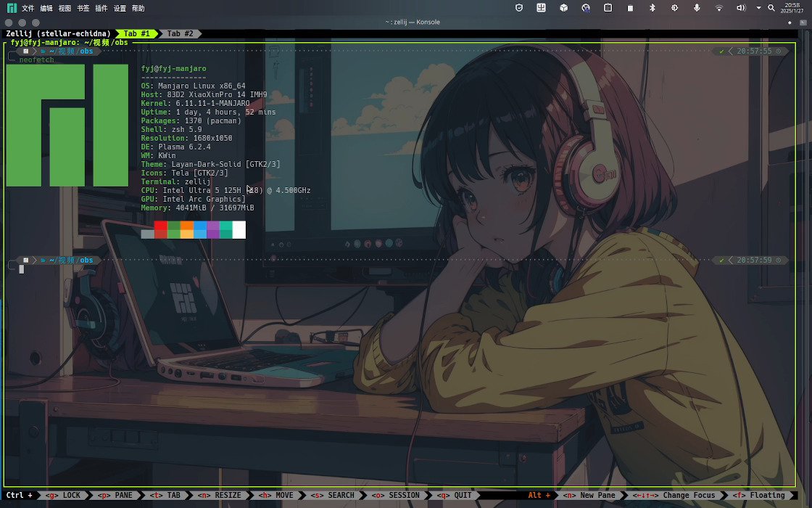Click the <q> QUIT segment
Image resolution: width=812 pixels, height=508 pixels.
point(454,496)
